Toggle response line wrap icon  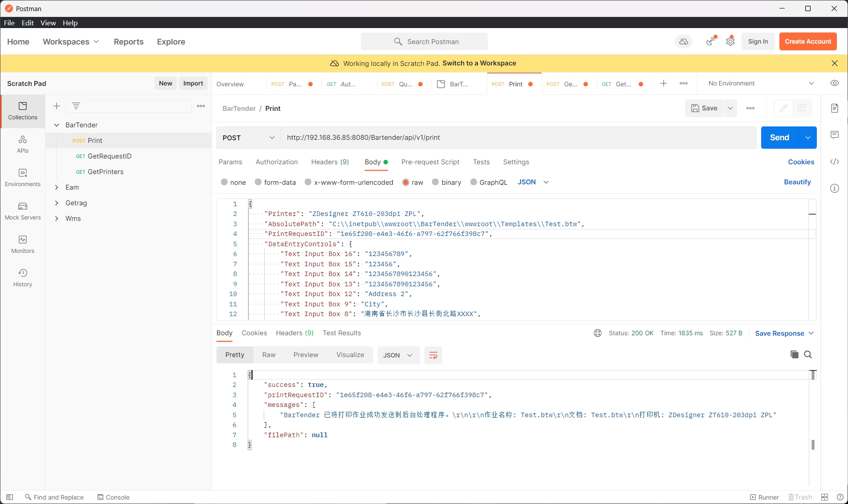pos(433,355)
